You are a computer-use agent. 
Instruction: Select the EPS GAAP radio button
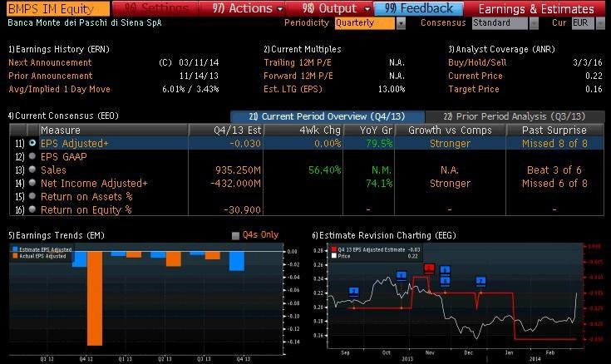pyautogui.click(x=32, y=156)
